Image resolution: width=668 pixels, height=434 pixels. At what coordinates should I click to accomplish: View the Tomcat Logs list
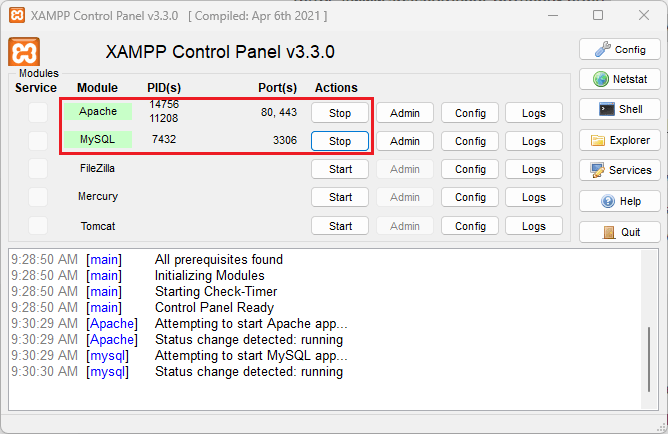[x=534, y=226]
